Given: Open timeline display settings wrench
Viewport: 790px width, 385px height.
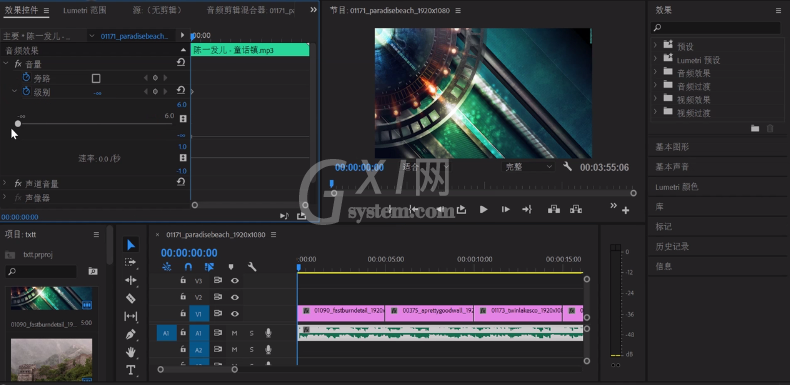Looking at the screenshot, I should [x=252, y=267].
